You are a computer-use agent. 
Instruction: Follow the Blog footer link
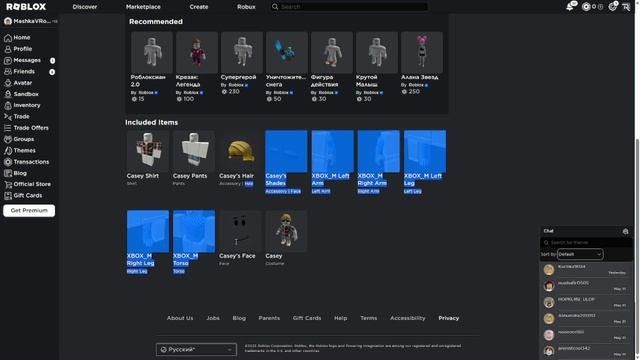[x=239, y=318]
